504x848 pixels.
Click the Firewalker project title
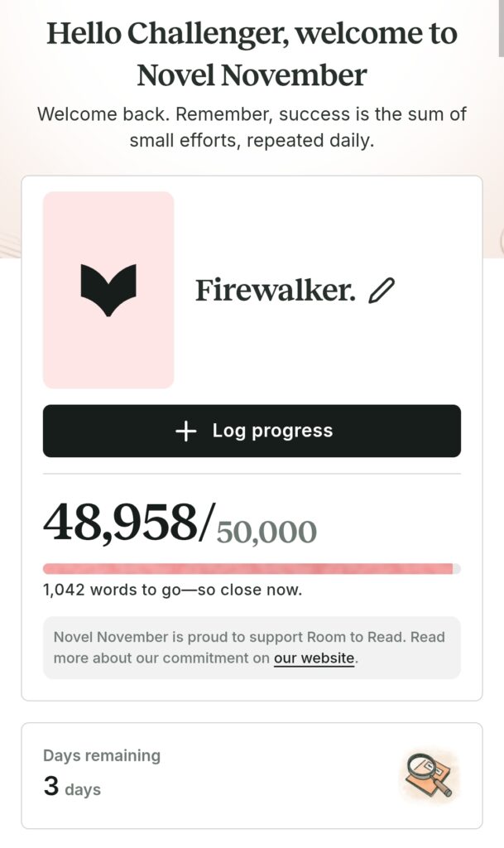[x=275, y=291]
